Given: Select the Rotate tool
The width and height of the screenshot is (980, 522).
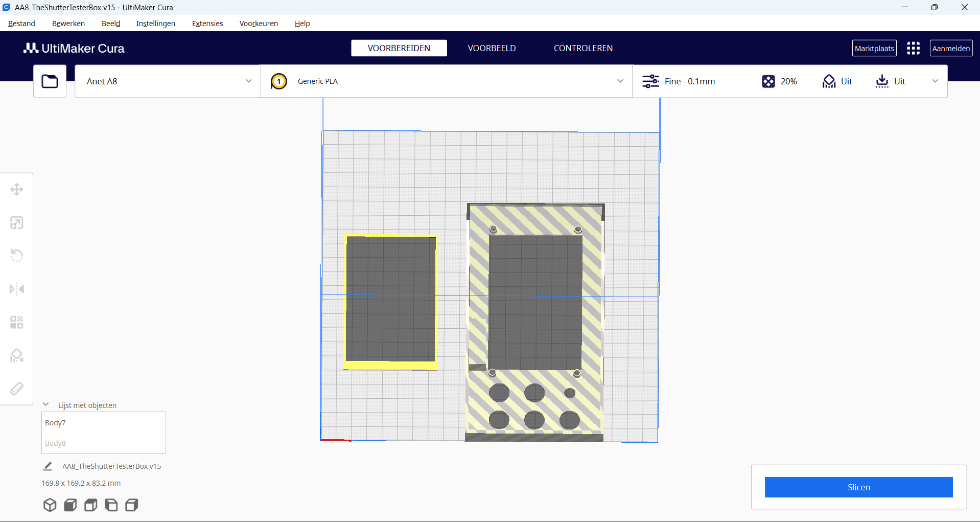Looking at the screenshot, I should (16, 256).
